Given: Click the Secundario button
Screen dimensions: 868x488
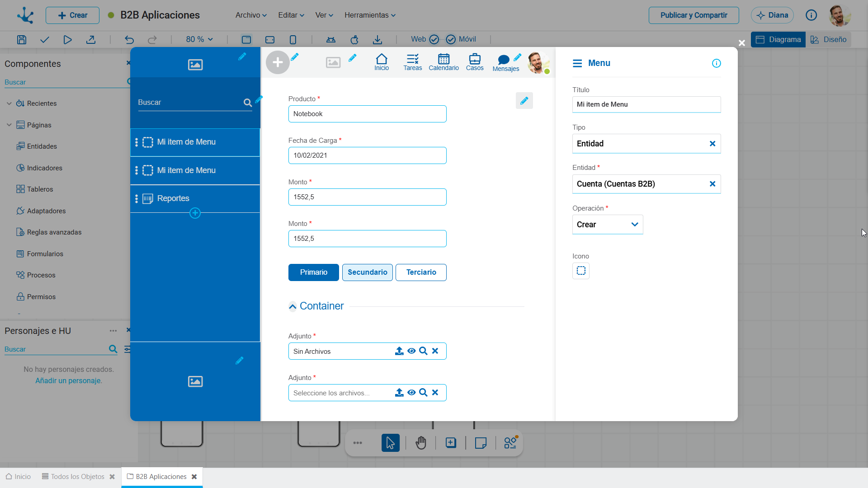Looking at the screenshot, I should (x=368, y=272).
